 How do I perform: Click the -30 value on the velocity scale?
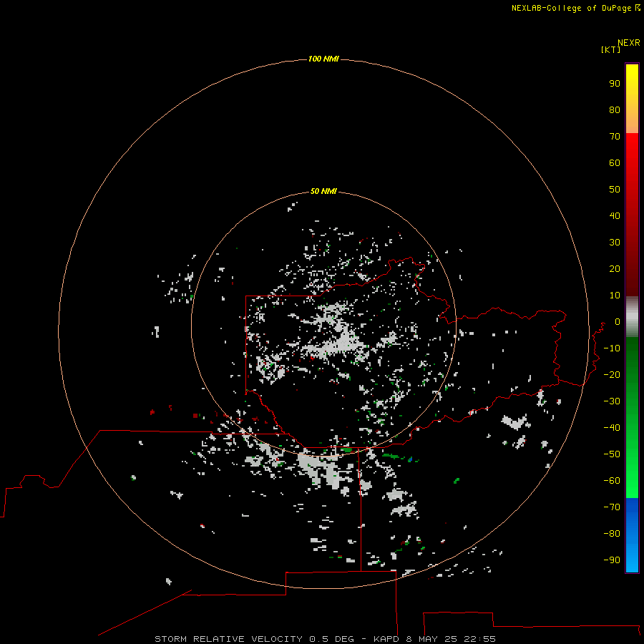pos(612,401)
